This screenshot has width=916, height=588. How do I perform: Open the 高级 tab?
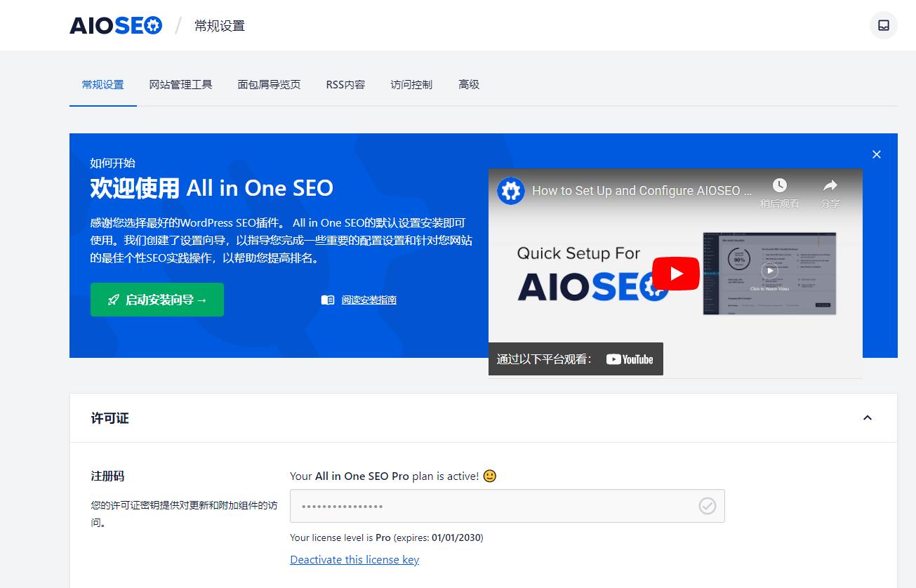(469, 85)
